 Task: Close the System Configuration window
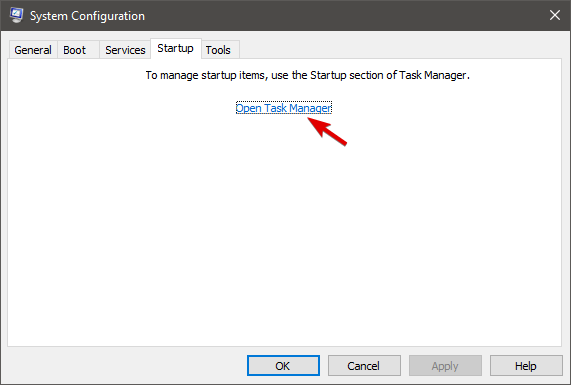tap(555, 15)
